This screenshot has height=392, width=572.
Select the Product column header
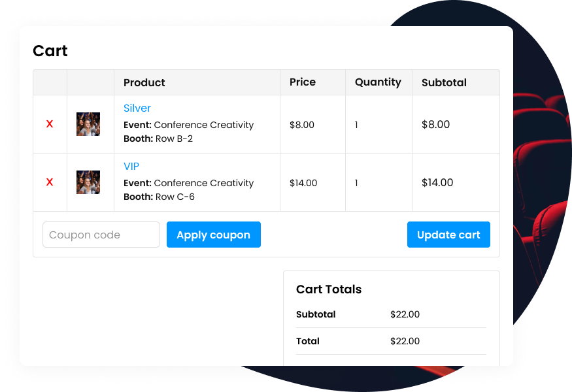[144, 82]
